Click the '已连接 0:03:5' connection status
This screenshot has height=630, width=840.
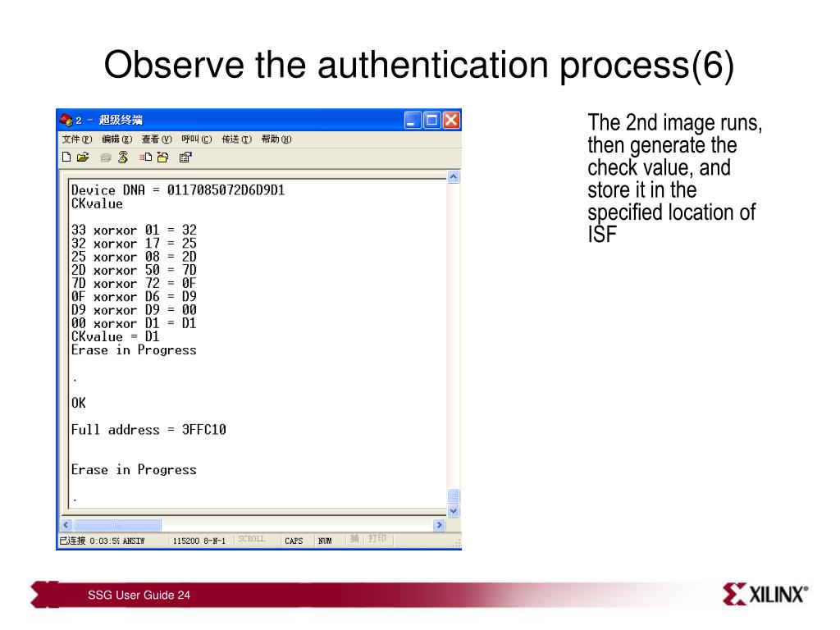point(89,541)
